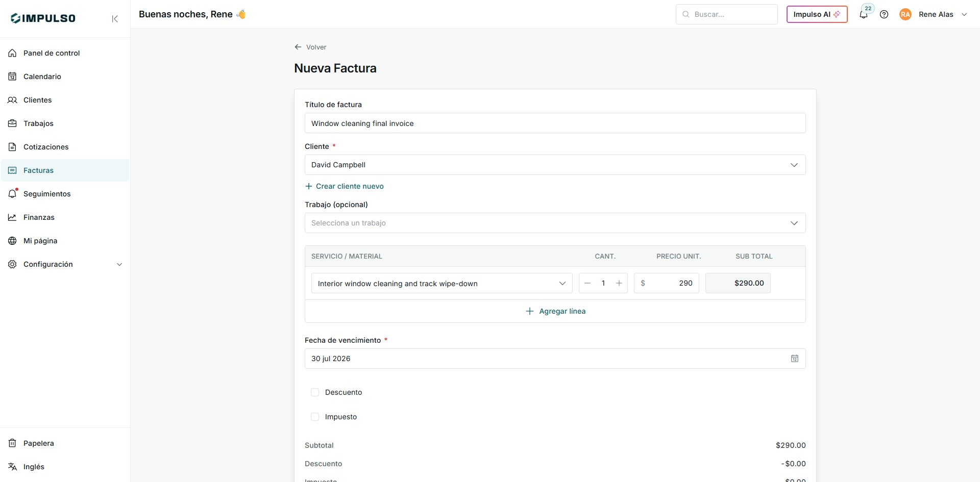Collapse the sidebar with the arrow icon
Screen dimensions: 980x482
[x=115, y=19]
